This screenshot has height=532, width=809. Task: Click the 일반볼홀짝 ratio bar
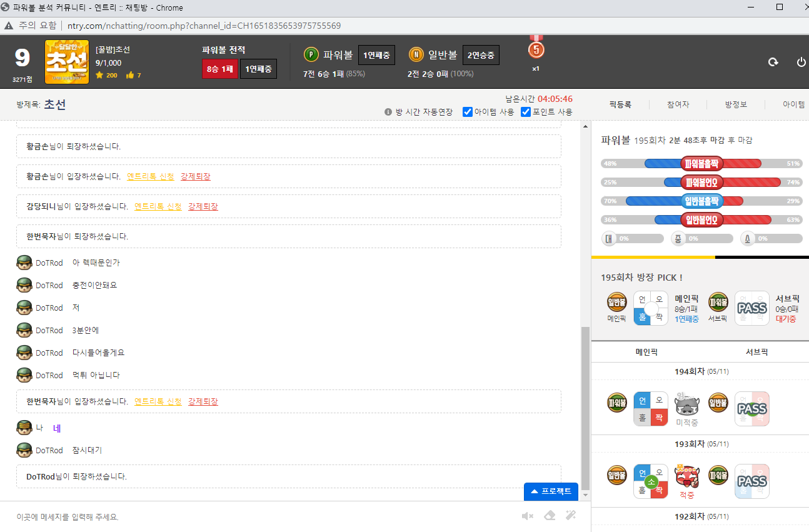[x=701, y=201]
